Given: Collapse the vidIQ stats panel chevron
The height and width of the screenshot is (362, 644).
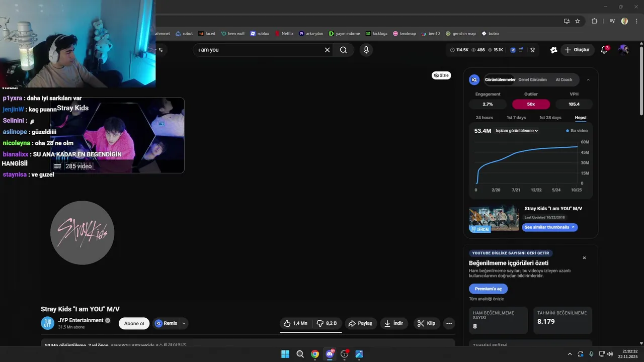Looking at the screenshot, I should (x=588, y=79).
